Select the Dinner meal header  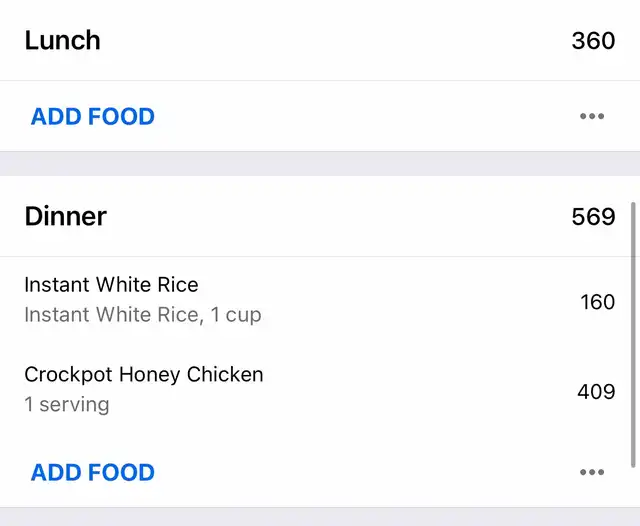tap(65, 216)
